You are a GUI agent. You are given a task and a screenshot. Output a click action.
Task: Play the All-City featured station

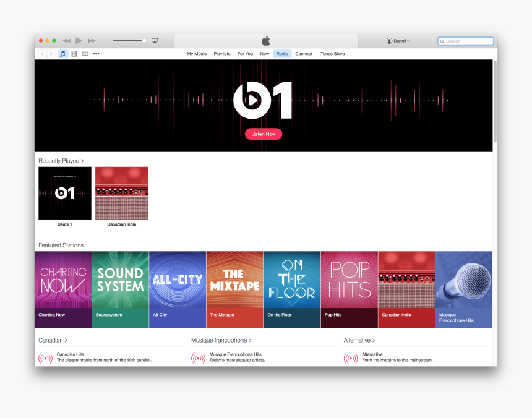[x=178, y=289]
